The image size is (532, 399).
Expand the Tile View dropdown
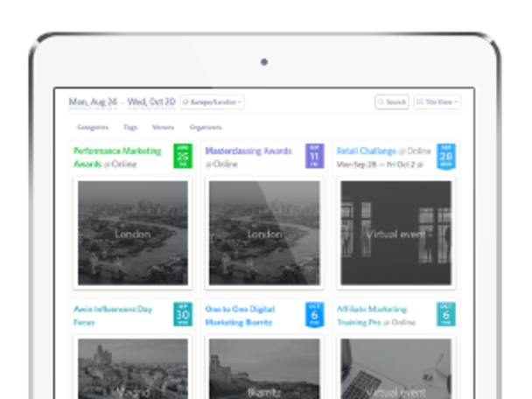click(x=437, y=102)
